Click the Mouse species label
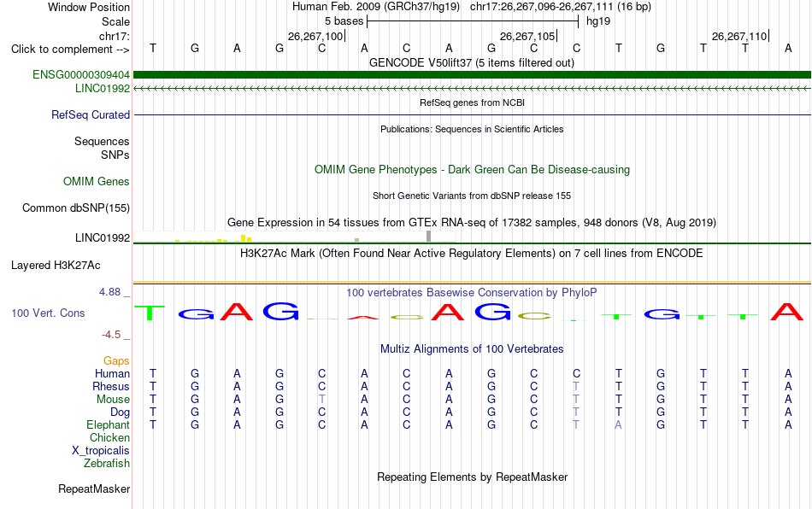Image resolution: width=812 pixels, height=509 pixels. tap(113, 400)
